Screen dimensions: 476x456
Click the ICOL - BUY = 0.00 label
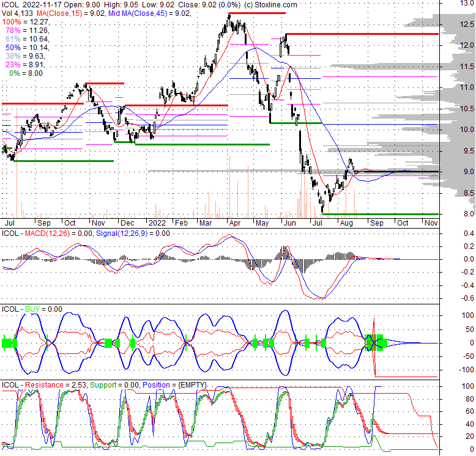click(x=32, y=309)
